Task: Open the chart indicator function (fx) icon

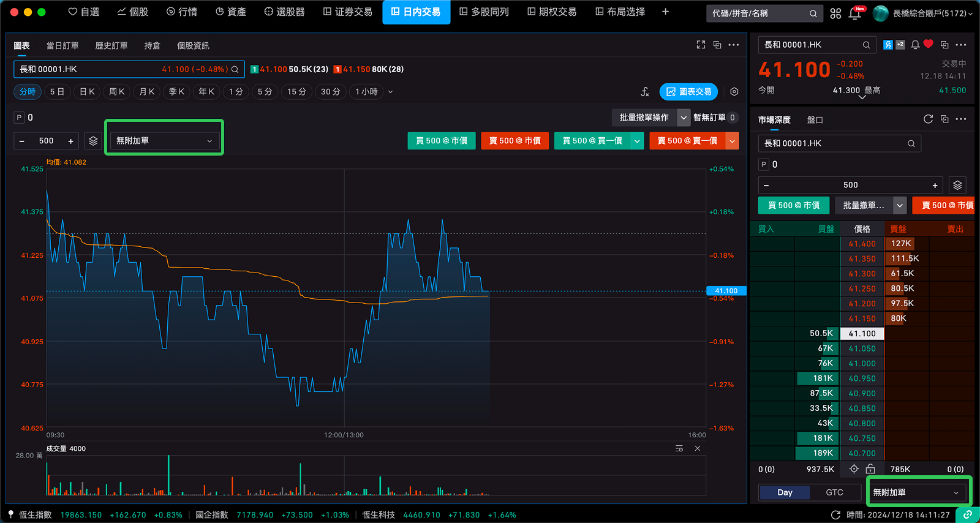Action: pos(645,92)
